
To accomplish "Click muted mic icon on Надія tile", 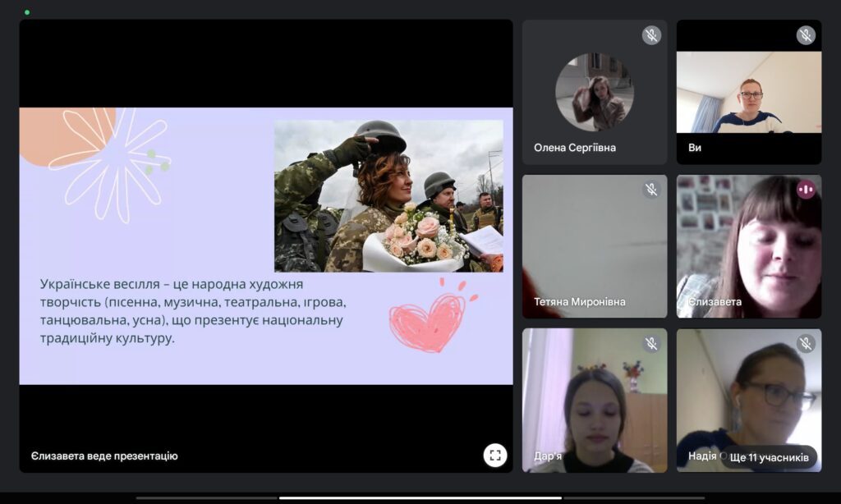I will [x=805, y=344].
